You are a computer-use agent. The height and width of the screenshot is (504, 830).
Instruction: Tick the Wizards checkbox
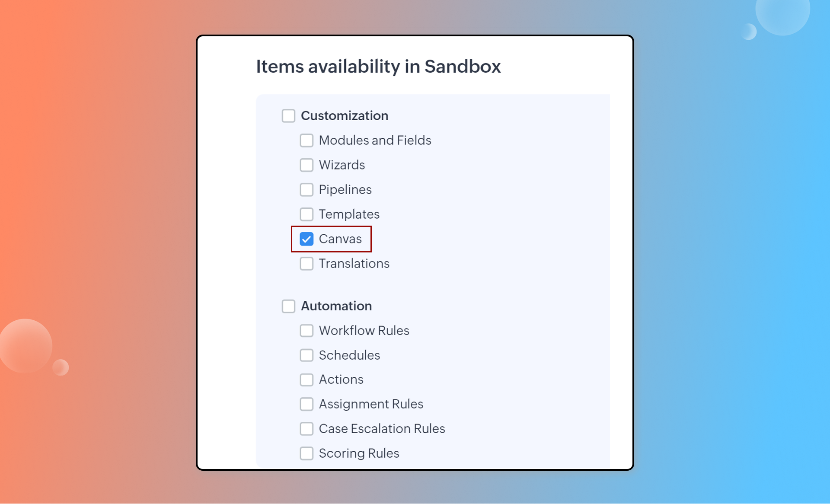[x=306, y=165]
